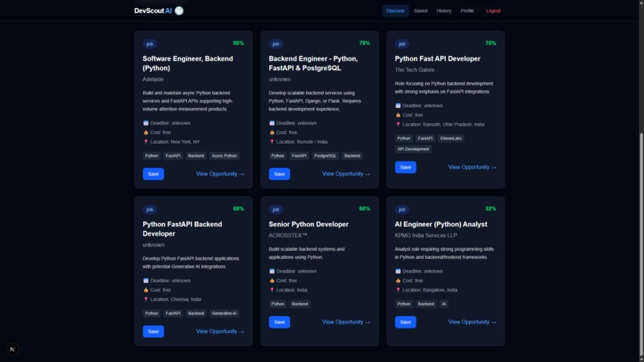This screenshot has width=644, height=362.
Task: Save the Software Engineer, Backend (Python) job
Action: [153, 174]
